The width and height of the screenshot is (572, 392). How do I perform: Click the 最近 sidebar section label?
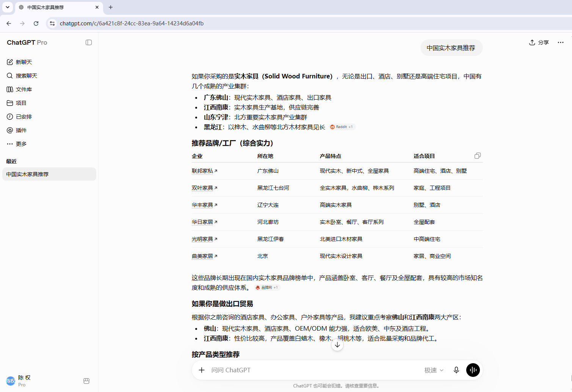11,161
